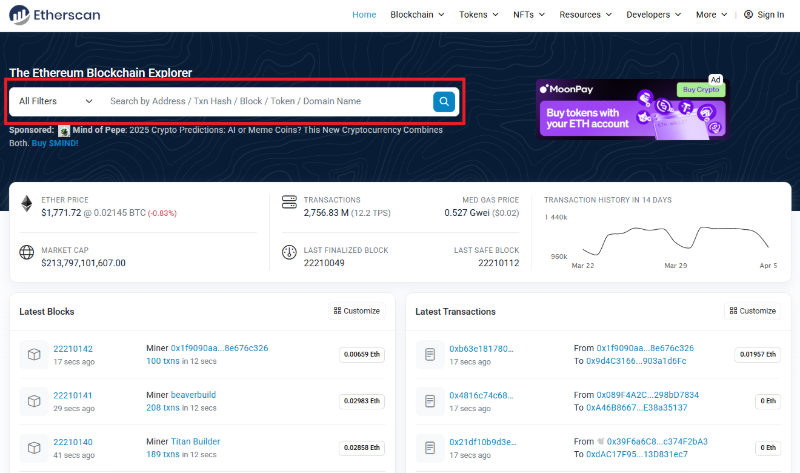This screenshot has width=800, height=473.
Task: Click the document icon for transaction 0x4816c74c68
Action: (x=430, y=401)
